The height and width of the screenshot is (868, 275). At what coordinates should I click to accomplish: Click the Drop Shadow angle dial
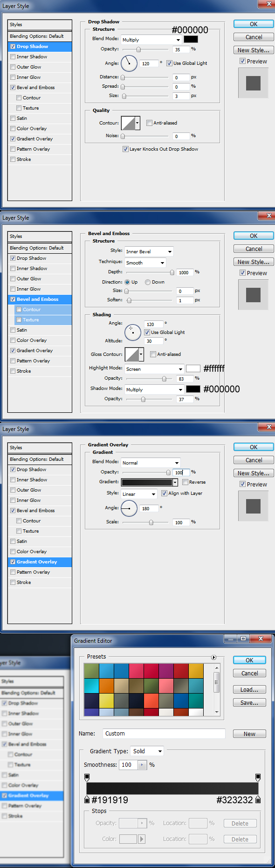coord(129,63)
